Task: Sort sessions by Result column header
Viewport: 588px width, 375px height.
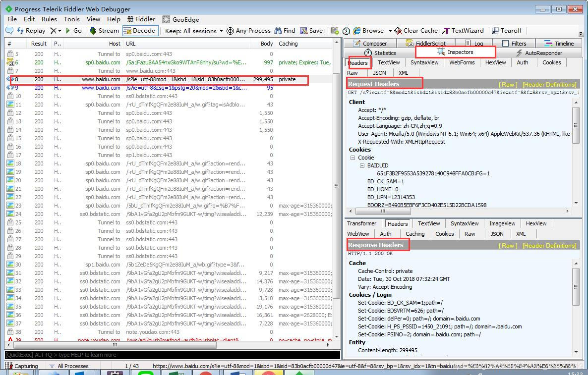Action: pyautogui.click(x=39, y=44)
